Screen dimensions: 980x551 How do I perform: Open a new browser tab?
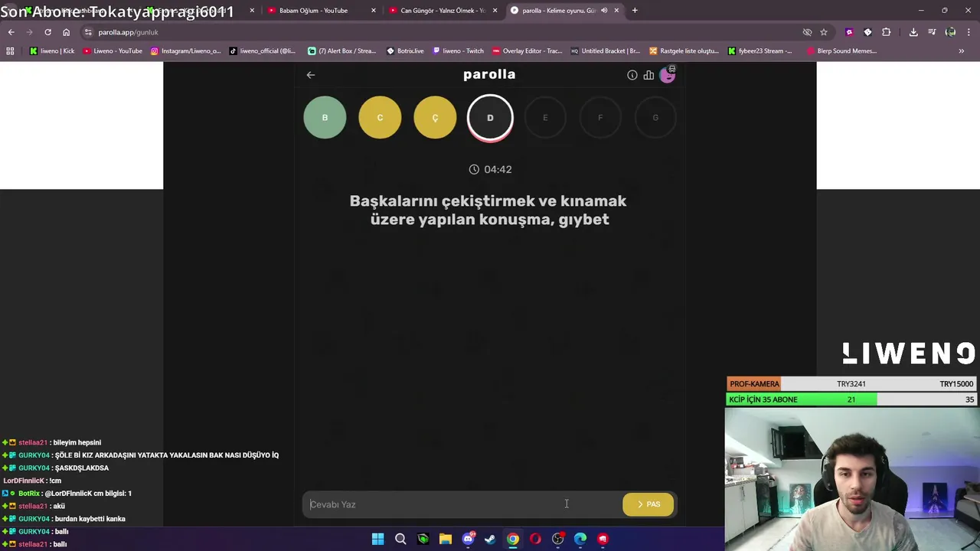coord(635,11)
